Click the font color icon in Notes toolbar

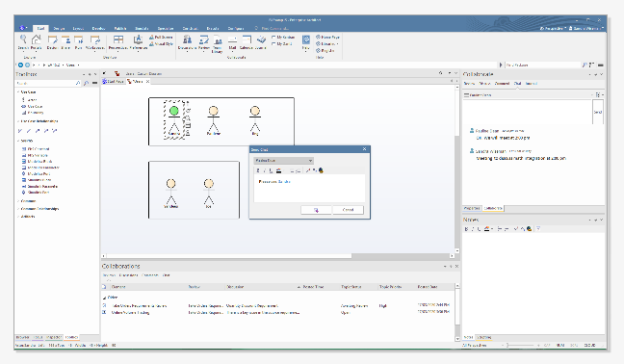[x=486, y=229]
